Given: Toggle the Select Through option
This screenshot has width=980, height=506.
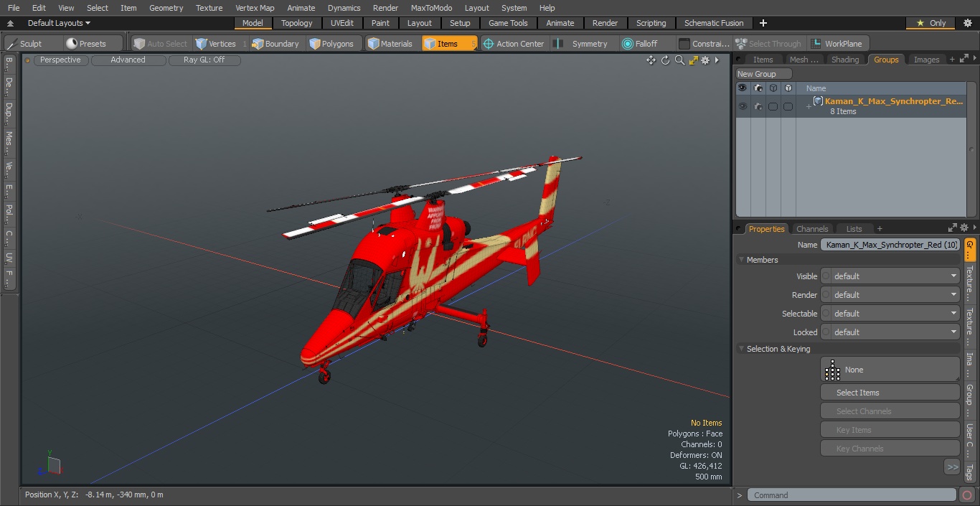Looking at the screenshot, I should 768,44.
